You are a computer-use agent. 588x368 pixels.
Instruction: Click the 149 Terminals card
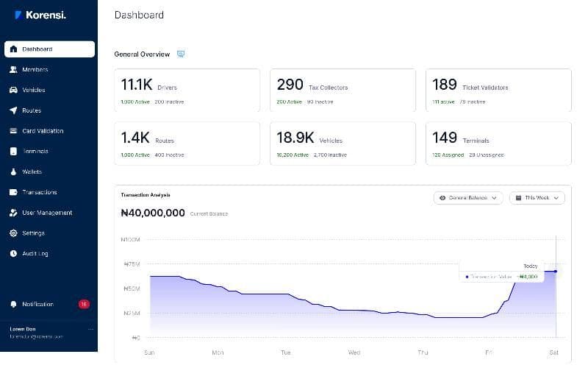point(498,144)
